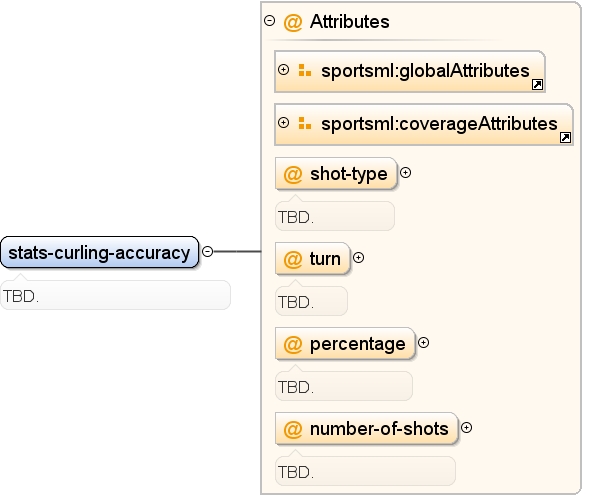The image size is (599, 496).
Task: Expand the turn attribute
Action: (x=358, y=258)
